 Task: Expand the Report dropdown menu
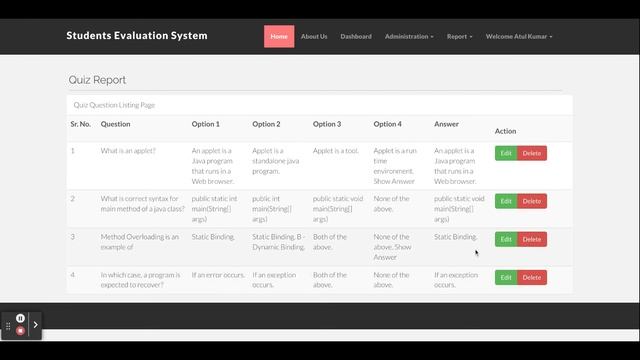459,36
